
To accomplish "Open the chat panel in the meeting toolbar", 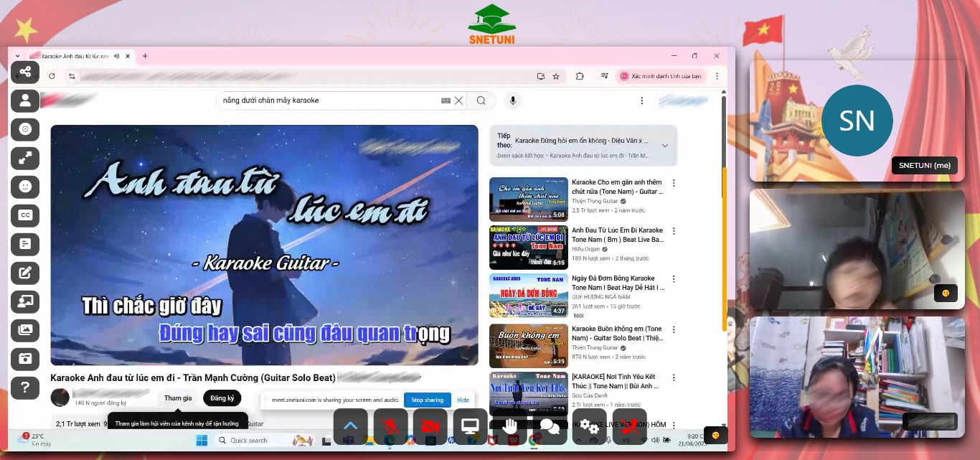I will pos(551,426).
